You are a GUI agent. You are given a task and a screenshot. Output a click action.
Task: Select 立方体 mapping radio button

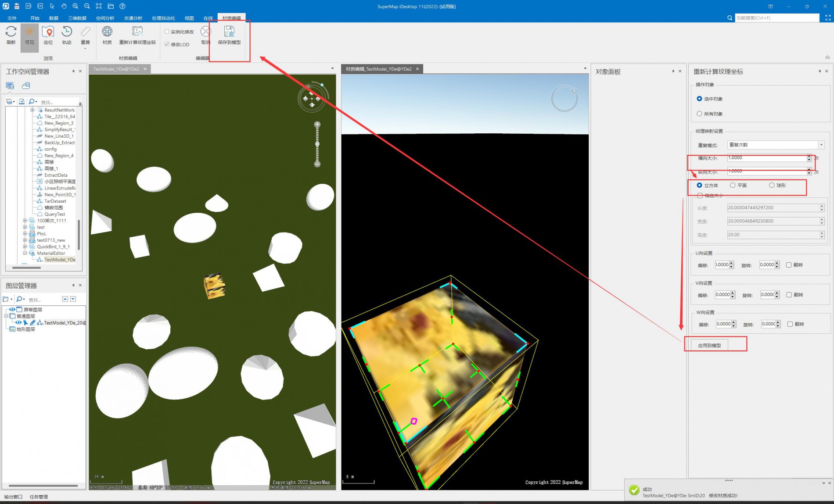[x=699, y=185]
